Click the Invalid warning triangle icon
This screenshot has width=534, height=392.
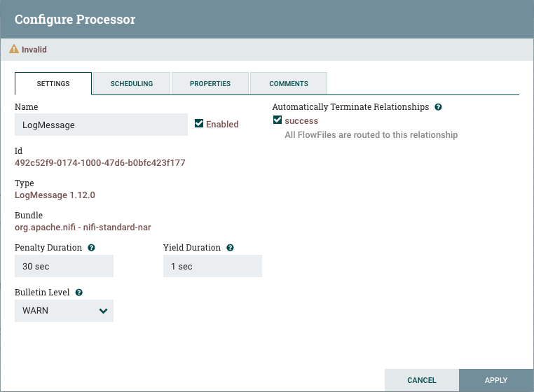(13, 50)
